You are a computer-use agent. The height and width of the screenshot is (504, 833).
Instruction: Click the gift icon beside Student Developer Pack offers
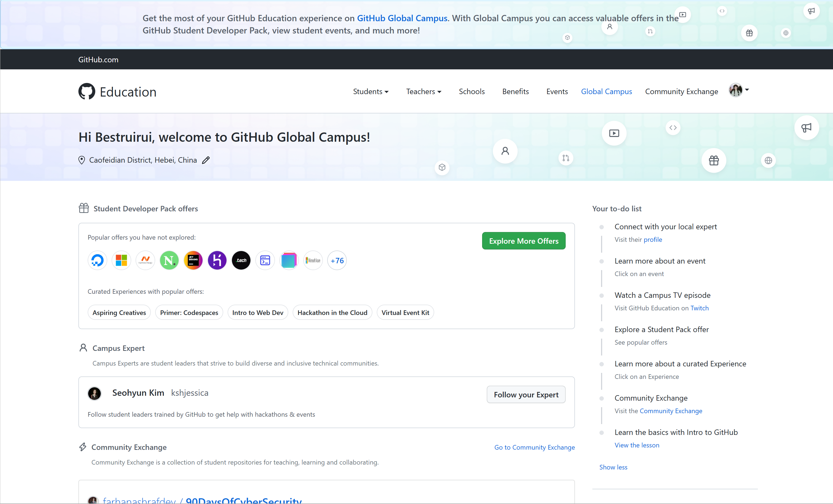(84, 208)
